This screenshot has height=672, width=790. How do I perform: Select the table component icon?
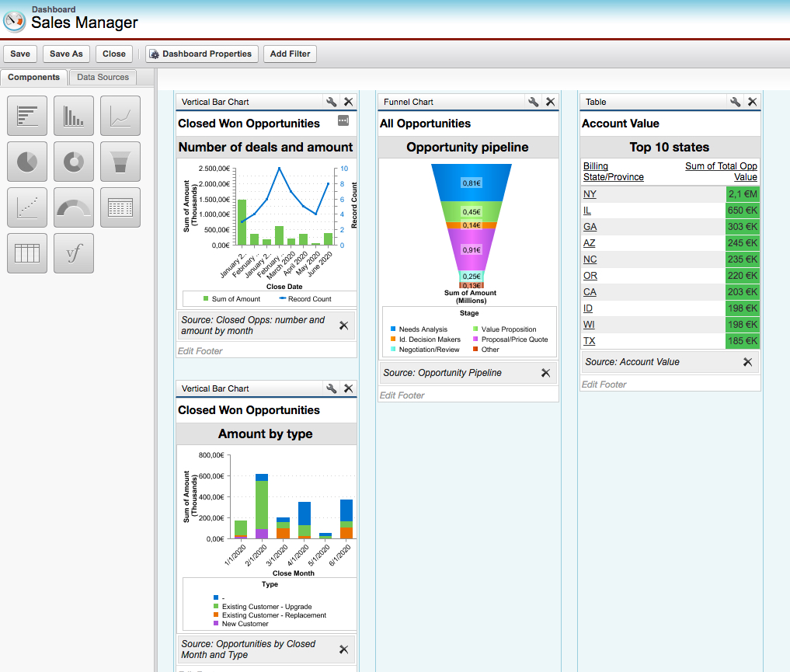pyautogui.click(x=27, y=253)
